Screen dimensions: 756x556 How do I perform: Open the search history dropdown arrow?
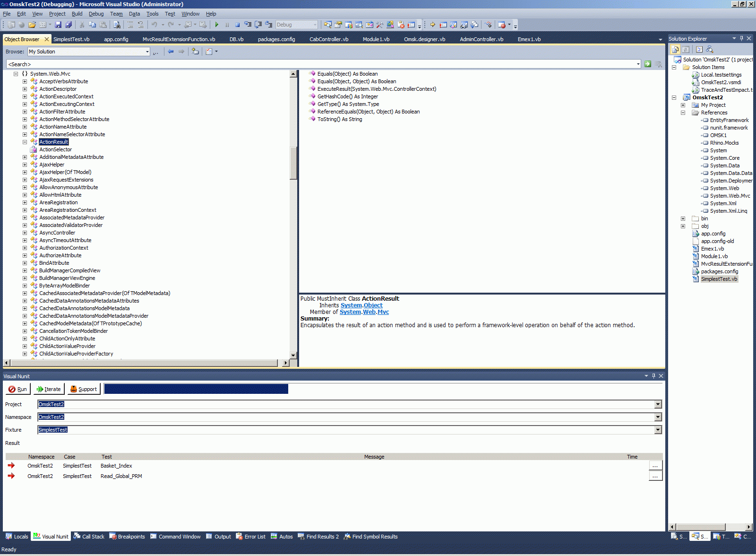point(638,64)
